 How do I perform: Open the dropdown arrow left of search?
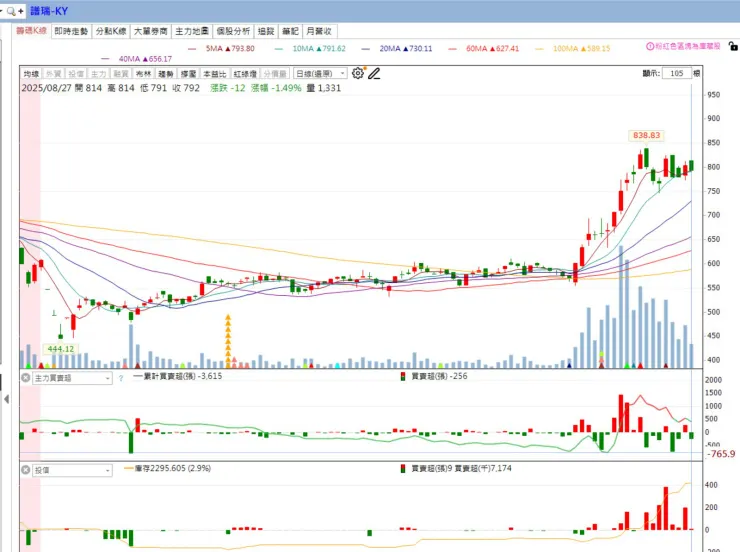(2, 10)
